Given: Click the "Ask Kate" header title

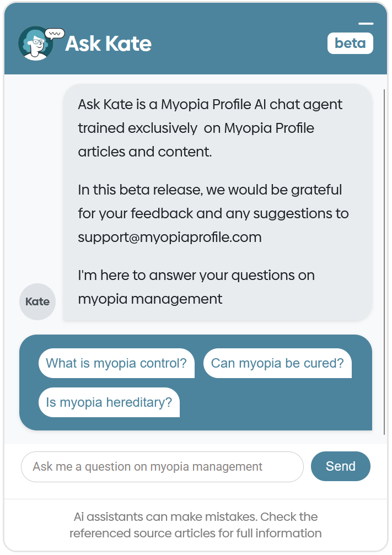Looking at the screenshot, I should tap(108, 44).
